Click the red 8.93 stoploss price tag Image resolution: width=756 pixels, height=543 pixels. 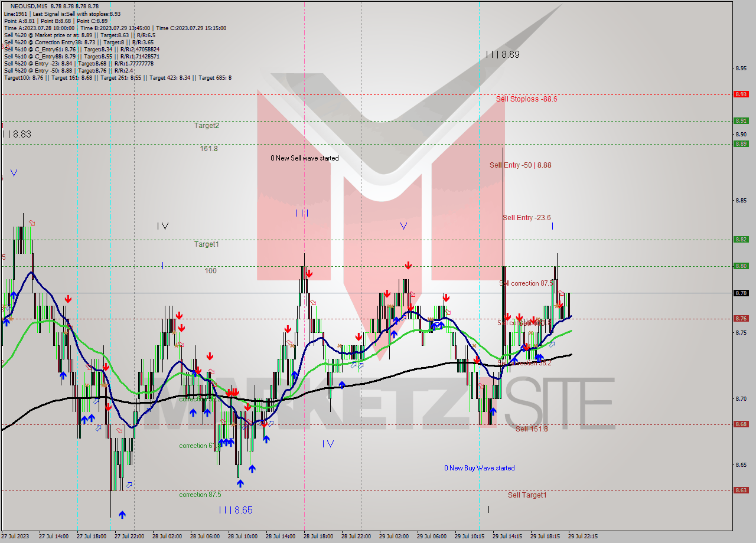[741, 94]
